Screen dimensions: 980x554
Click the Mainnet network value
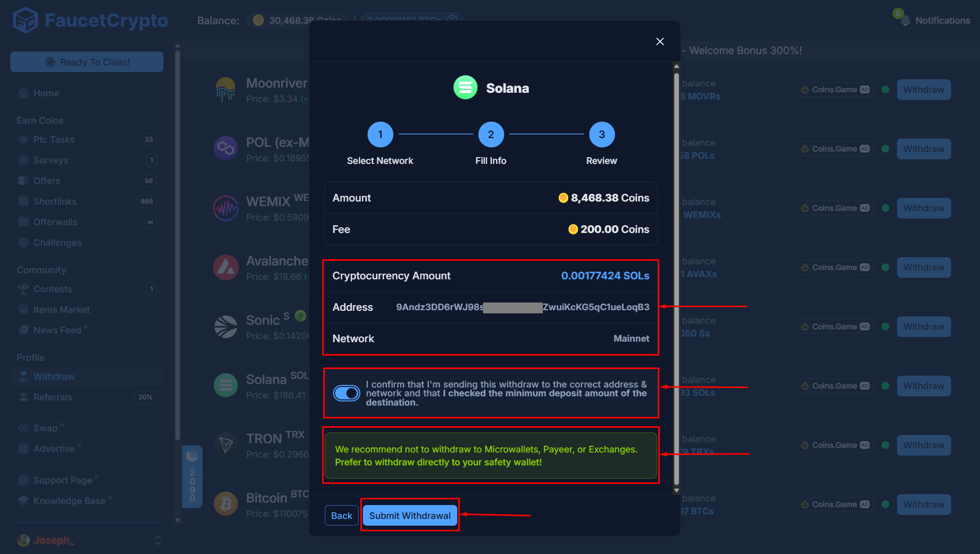pos(631,339)
